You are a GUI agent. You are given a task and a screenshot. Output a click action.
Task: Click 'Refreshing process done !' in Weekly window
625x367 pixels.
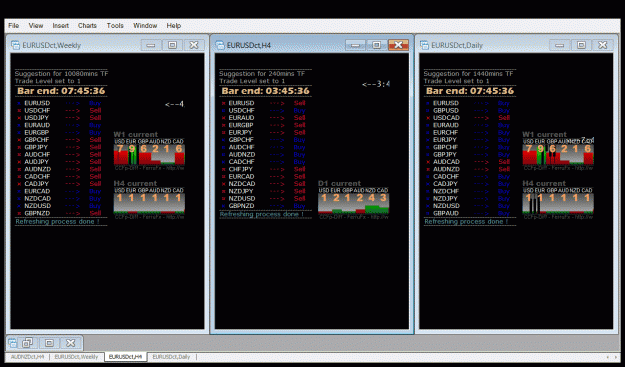[x=57, y=222]
